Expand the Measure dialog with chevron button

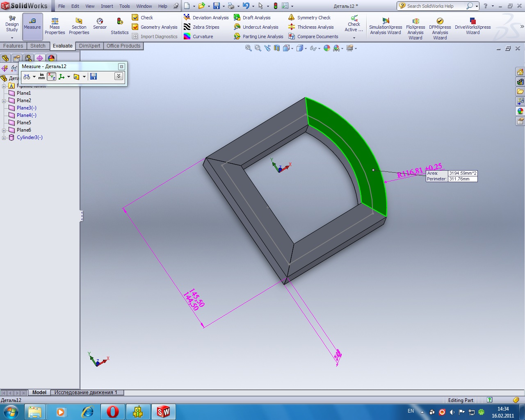(x=119, y=76)
